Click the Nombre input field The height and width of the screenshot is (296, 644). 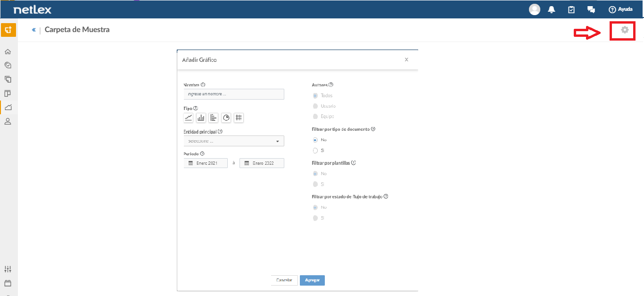(234, 94)
